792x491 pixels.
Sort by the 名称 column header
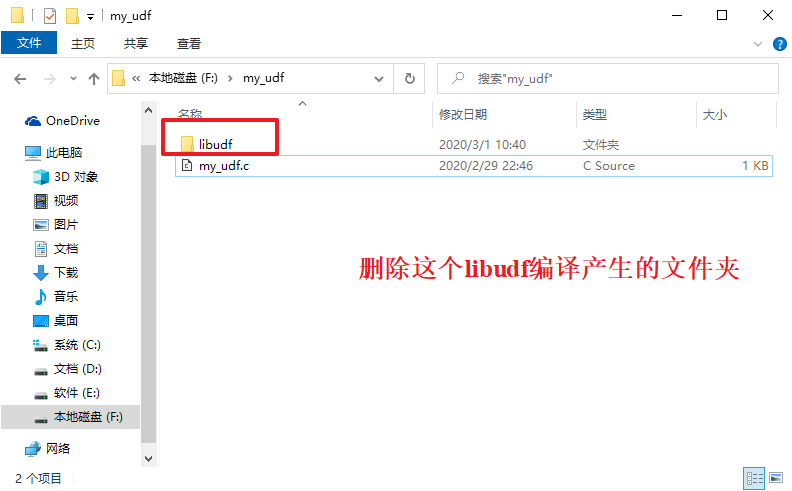point(190,115)
